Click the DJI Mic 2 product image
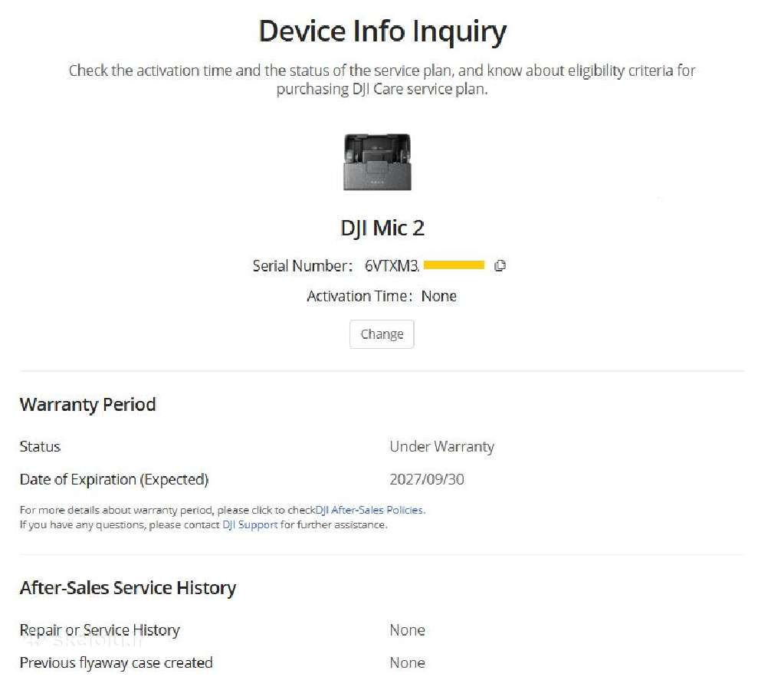This screenshot has width=784, height=690. click(378, 162)
